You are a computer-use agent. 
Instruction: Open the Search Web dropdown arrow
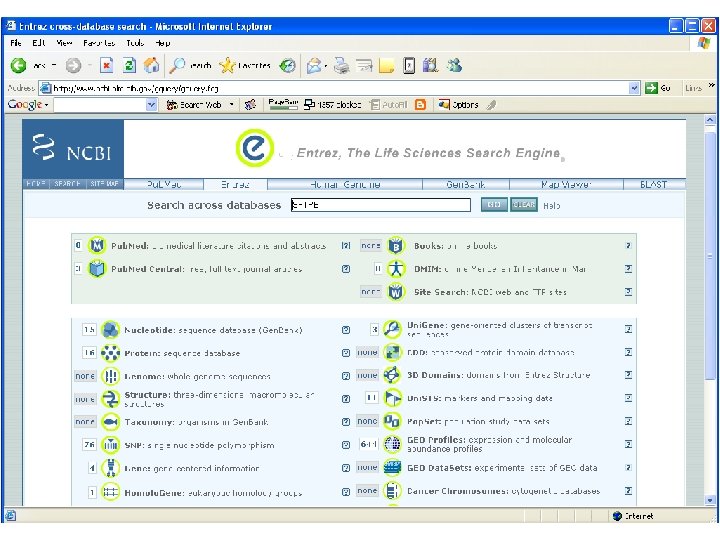point(231,105)
